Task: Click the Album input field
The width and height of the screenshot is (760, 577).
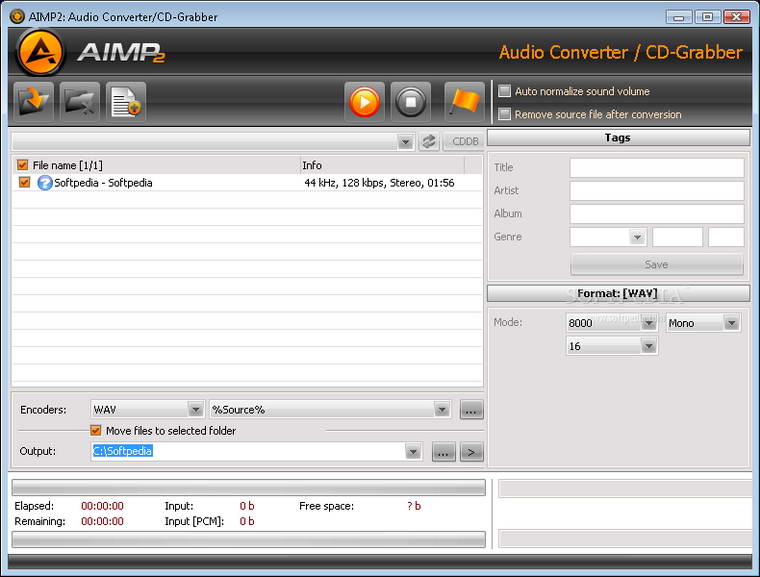Action: 657,214
